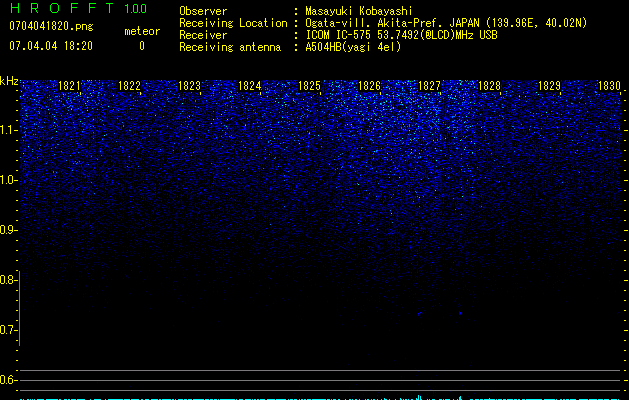Select the receiver text ICOM IC-575 53.7492 MHz USB
The width and height of the screenshot is (629, 400).
[x=401, y=35]
